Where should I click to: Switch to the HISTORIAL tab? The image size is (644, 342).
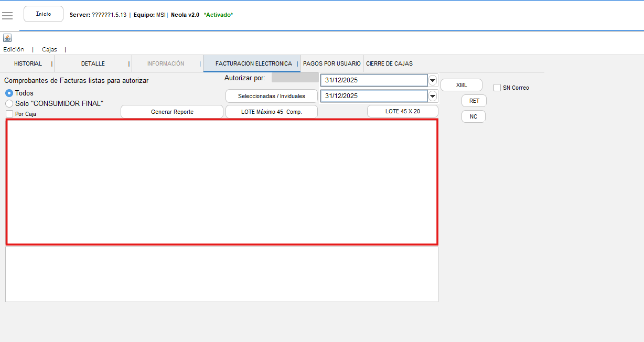point(28,63)
